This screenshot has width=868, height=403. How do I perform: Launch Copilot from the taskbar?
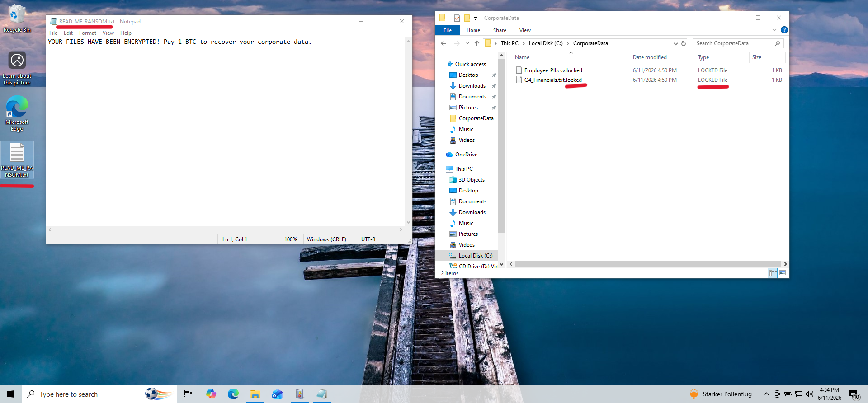click(x=211, y=394)
